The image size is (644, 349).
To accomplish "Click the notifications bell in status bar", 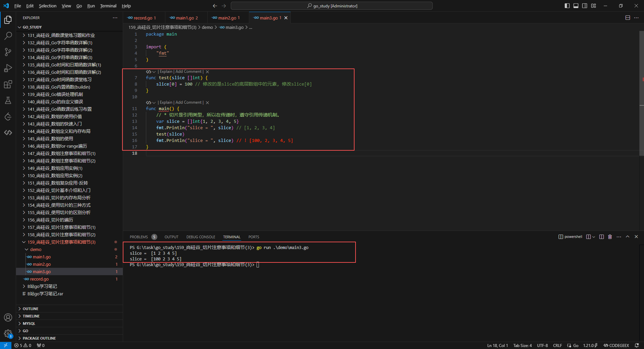I will tap(637, 345).
